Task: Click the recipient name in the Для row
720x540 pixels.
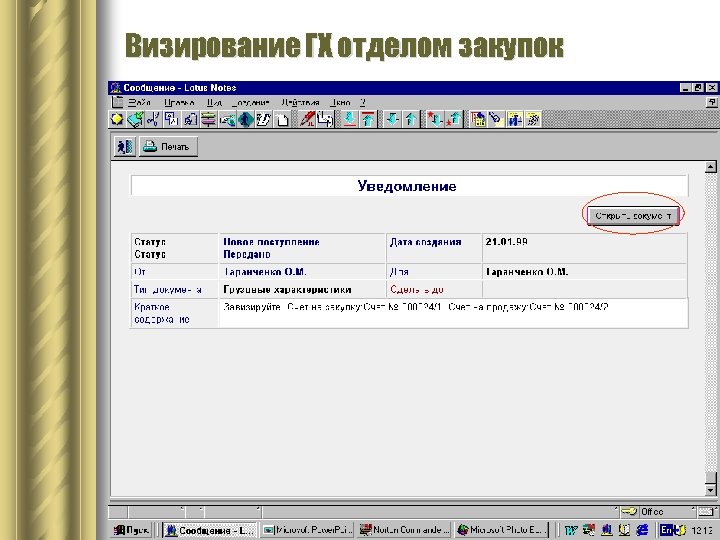Action: tap(527, 272)
